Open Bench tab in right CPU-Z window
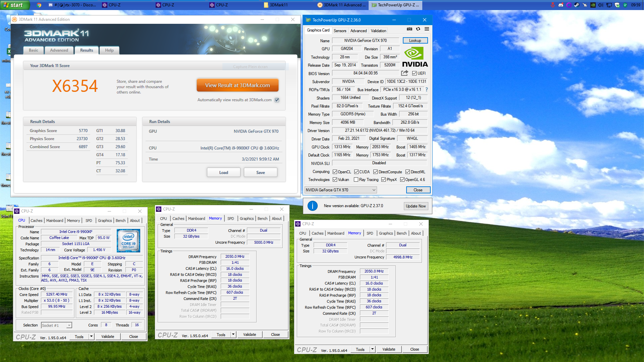This screenshot has height=362, width=644. pyautogui.click(x=401, y=233)
